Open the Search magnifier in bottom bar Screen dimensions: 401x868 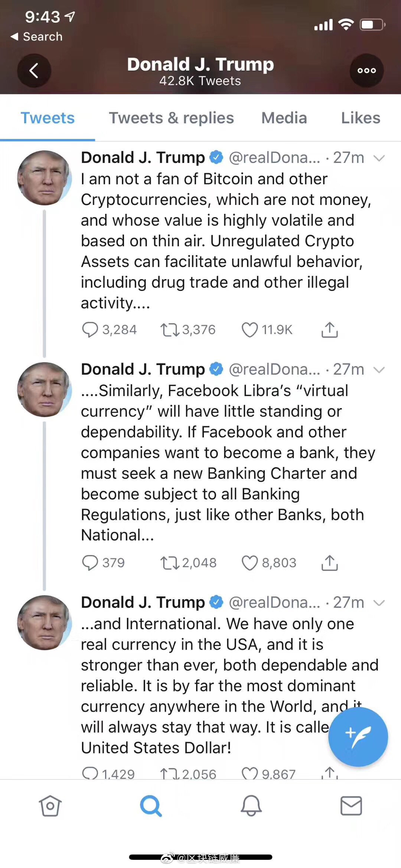(151, 806)
